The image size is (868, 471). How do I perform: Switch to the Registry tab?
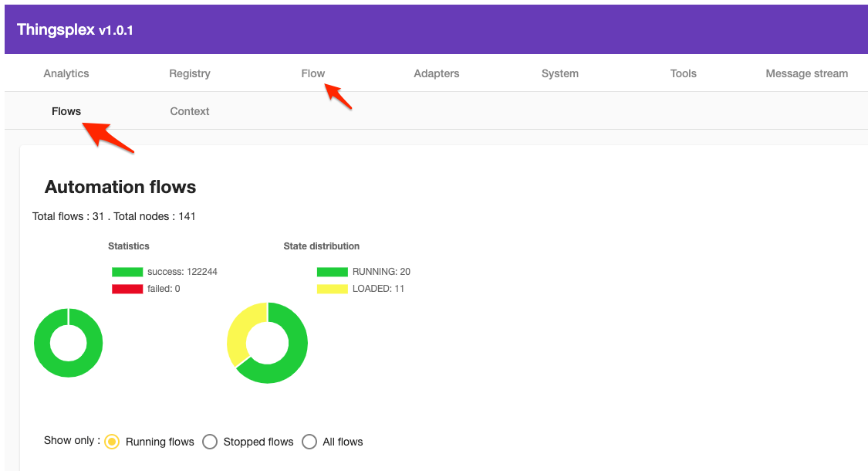pos(189,73)
